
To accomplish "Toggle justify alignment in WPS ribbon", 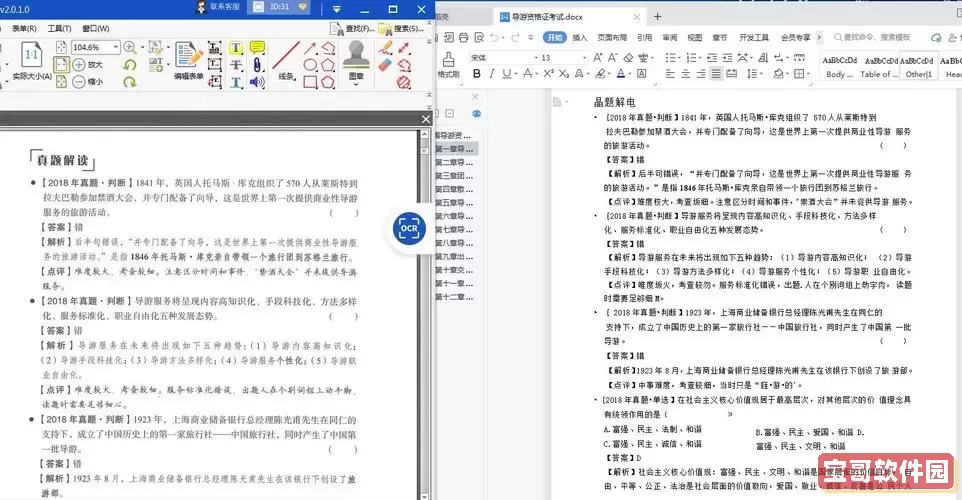I will point(716,74).
